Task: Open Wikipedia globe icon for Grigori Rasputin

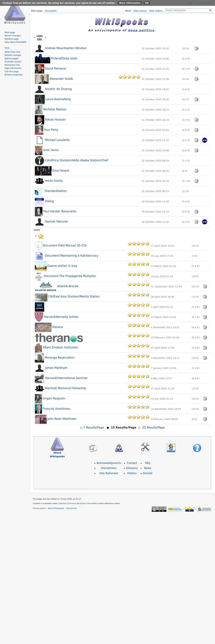Action: [205, 399]
